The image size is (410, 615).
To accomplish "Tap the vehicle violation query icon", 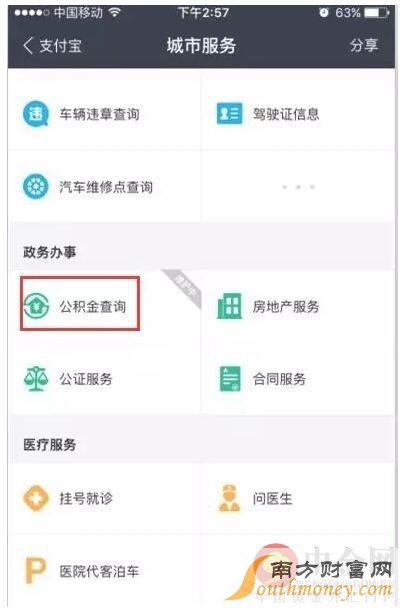I will [36, 114].
